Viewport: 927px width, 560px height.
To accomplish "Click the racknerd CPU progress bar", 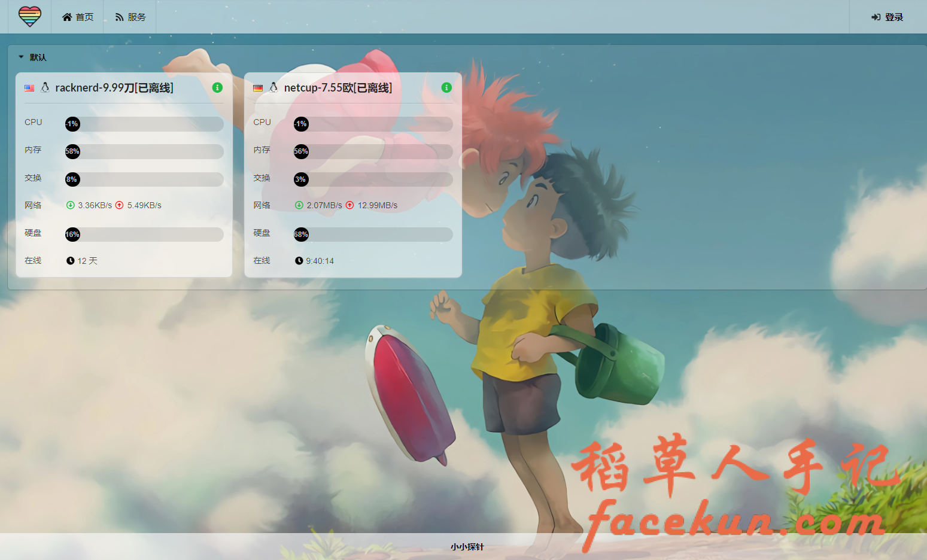I will [x=144, y=124].
